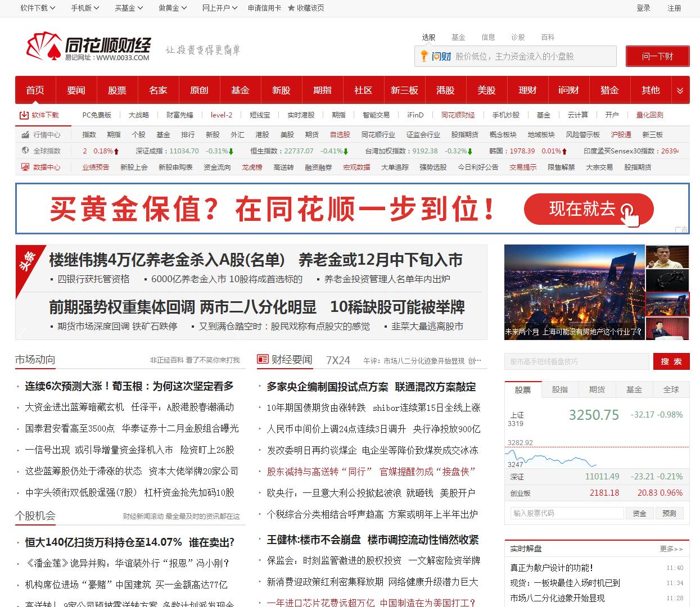This screenshot has width=700, height=607.
Task: Select the 百科 search tab
Action: pyautogui.click(x=548, y=37)
